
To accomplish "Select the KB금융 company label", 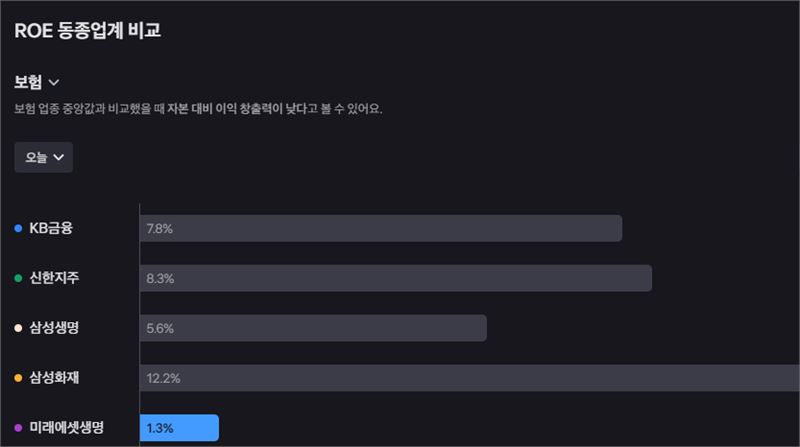I will (x=51, y=228).
